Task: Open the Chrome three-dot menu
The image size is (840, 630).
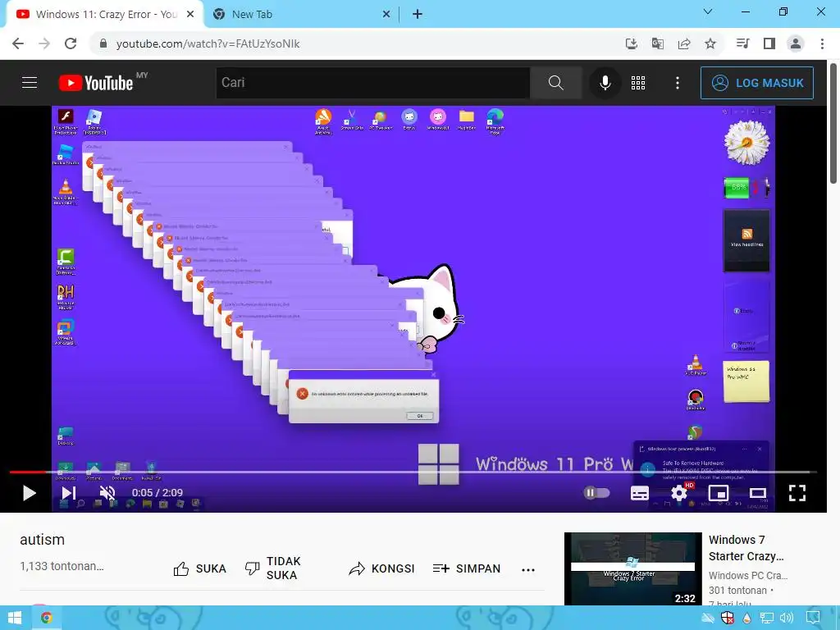Action: coord(822,43)
